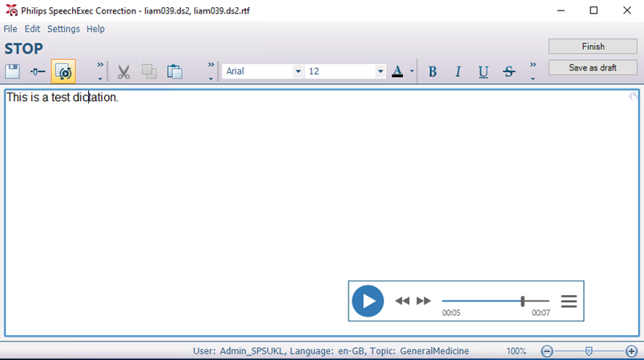Viewport: 644px width, 360px height.
Task: Expand overflow chevron after Paste icon
Action: pyautogui.click(x=211, y=71)
